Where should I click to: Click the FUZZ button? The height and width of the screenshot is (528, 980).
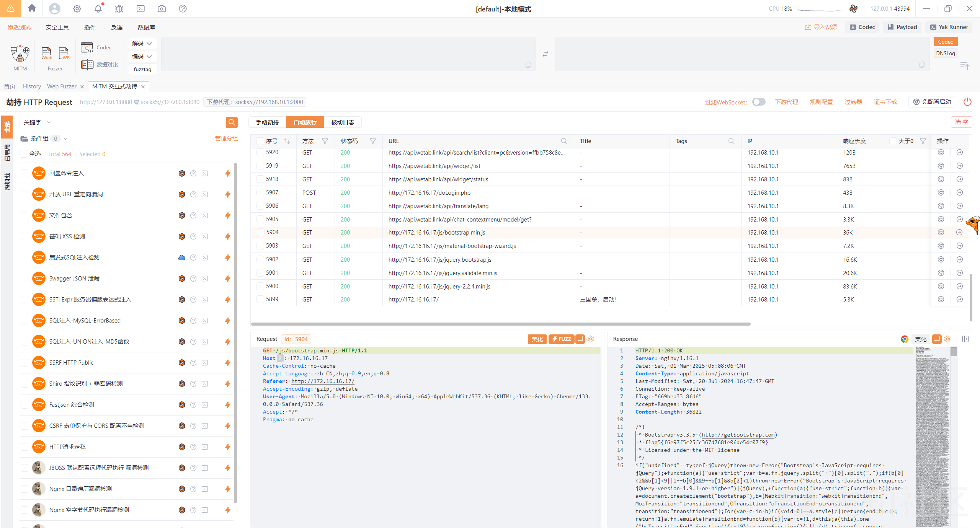pyautogui.click(x=562, y=339)
